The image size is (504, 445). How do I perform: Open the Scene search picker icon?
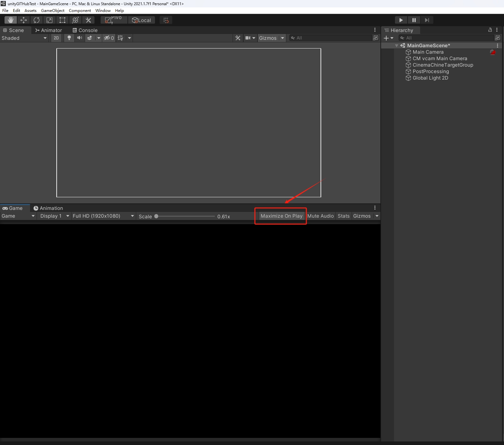[376, 38]
